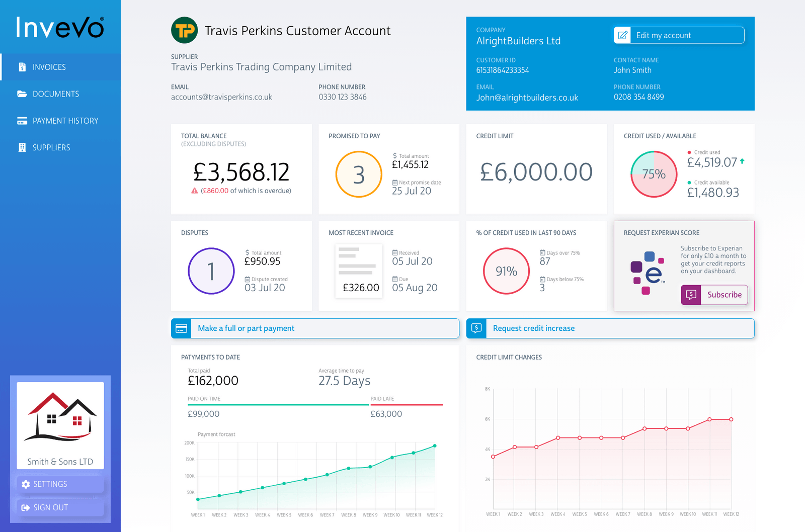Open Make a full or part payment

[x=246, y=328]
